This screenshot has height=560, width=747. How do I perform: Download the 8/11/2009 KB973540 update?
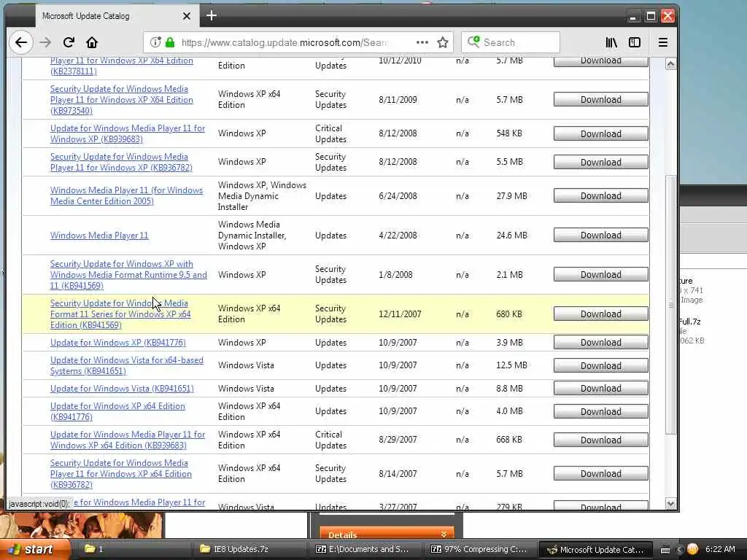[x=600, y=99]
